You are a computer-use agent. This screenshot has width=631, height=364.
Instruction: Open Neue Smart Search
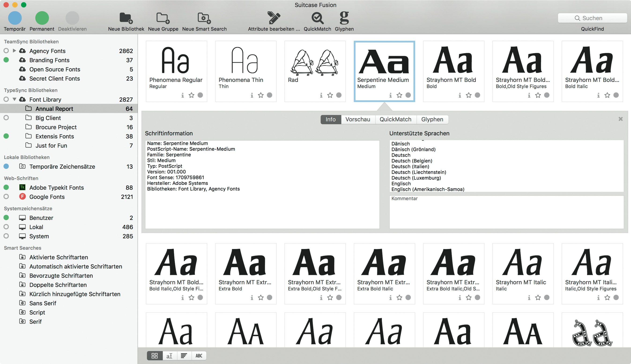pyautogui.click(x=204, y=18)
